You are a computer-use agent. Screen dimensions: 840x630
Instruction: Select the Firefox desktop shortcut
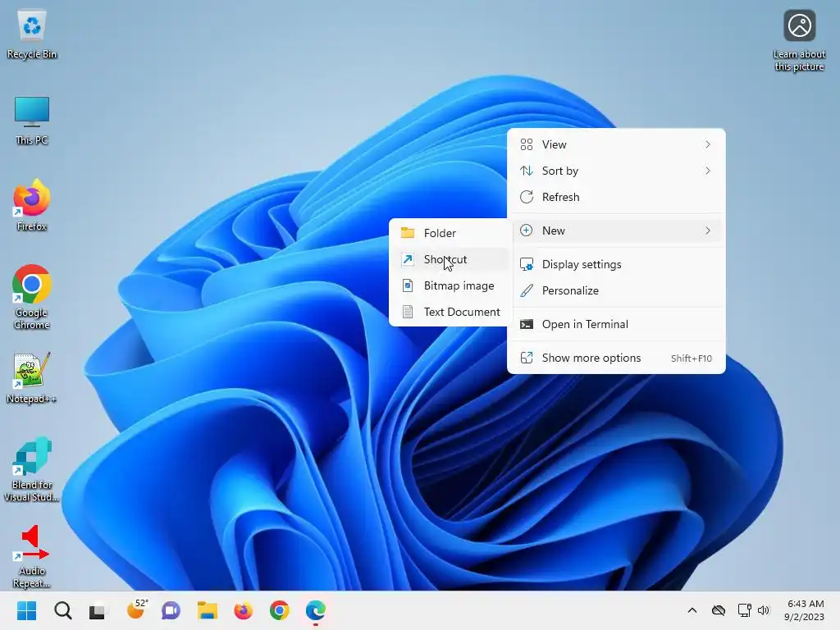tap(32, 206)
